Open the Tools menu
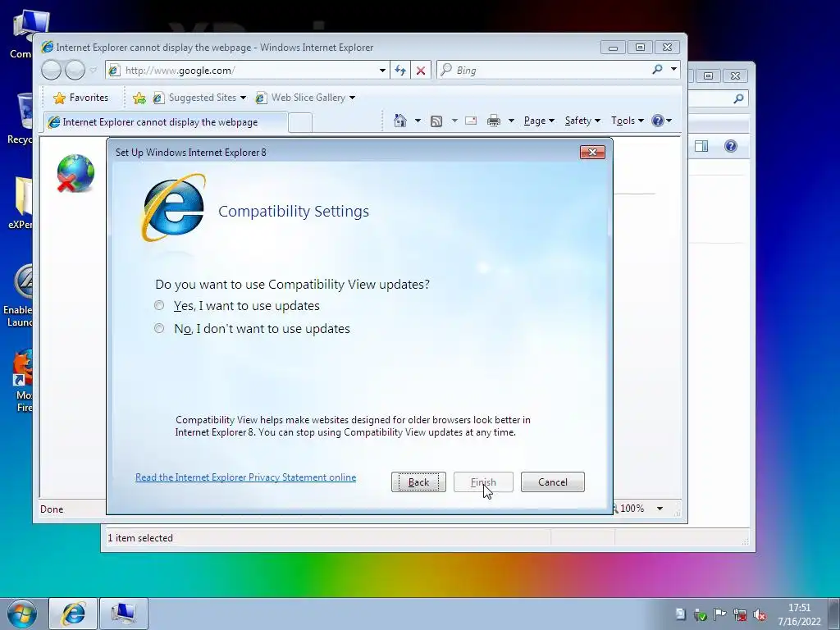 tap(628, 121)
